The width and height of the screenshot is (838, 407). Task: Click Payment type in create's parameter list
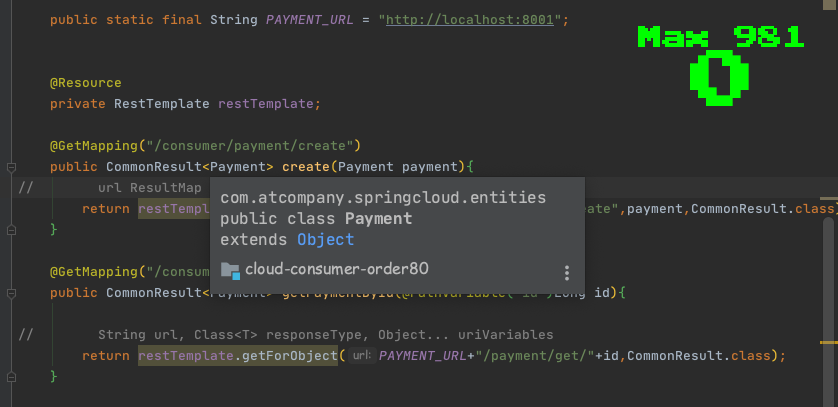[x=366, y=167]
